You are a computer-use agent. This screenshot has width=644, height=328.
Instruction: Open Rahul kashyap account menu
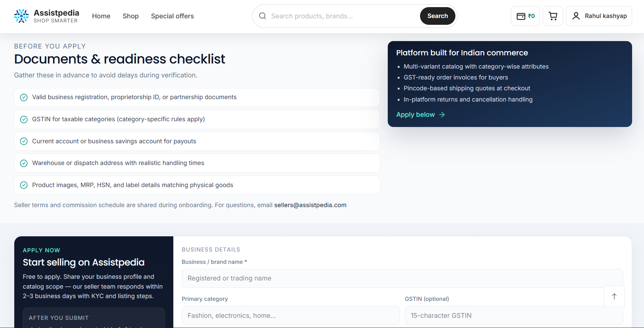[599, 16]
